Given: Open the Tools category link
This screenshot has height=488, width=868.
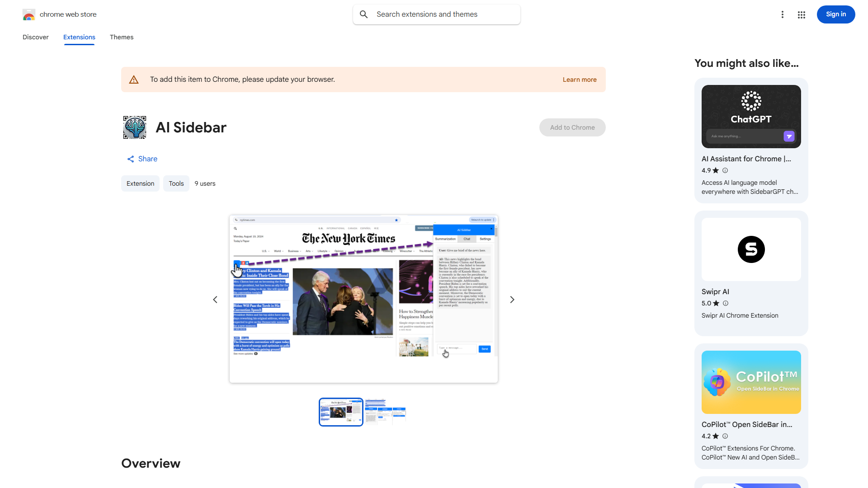Looking at the screenshot, I should click(176, 183).
